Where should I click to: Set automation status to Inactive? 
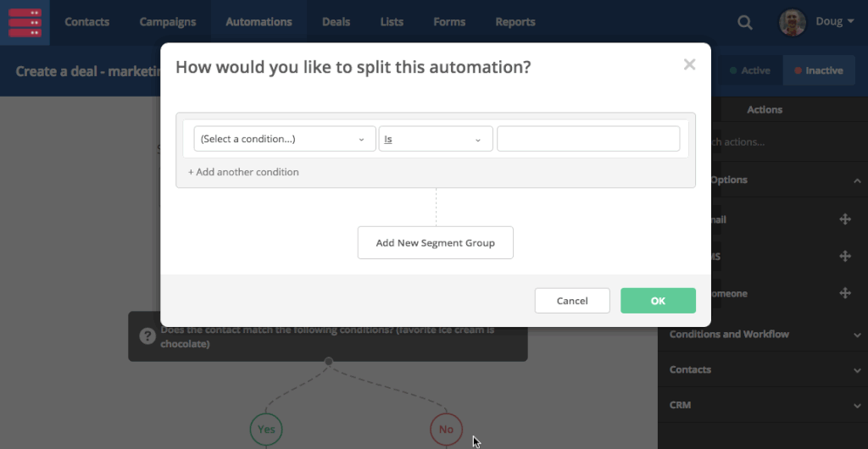point(818,70)
